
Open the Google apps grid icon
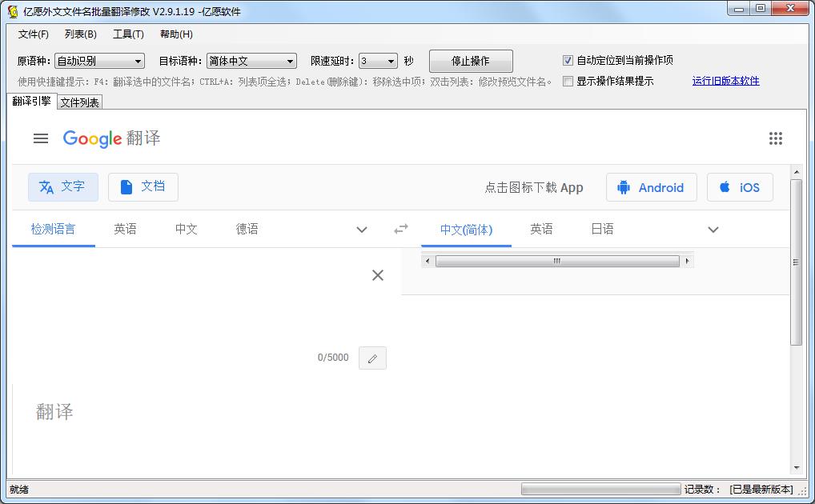[775, 138]
